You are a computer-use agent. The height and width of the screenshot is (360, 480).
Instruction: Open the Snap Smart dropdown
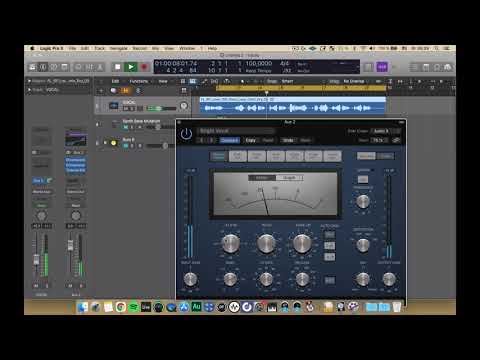pos(288,81)
